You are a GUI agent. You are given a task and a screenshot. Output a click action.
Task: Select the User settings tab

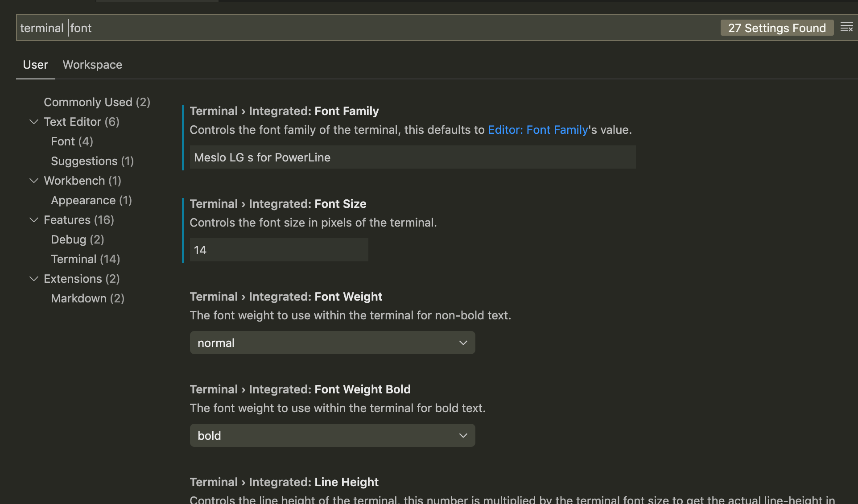point(35,65)
